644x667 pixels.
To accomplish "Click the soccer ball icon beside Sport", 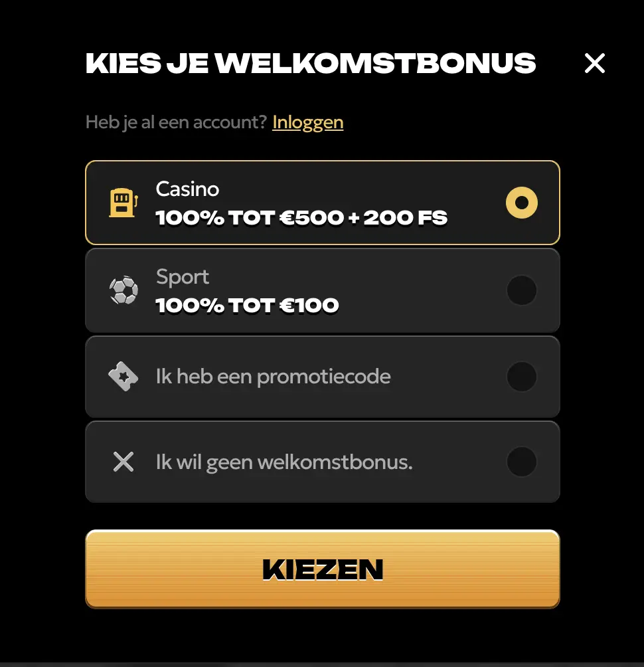I will 123,290.
